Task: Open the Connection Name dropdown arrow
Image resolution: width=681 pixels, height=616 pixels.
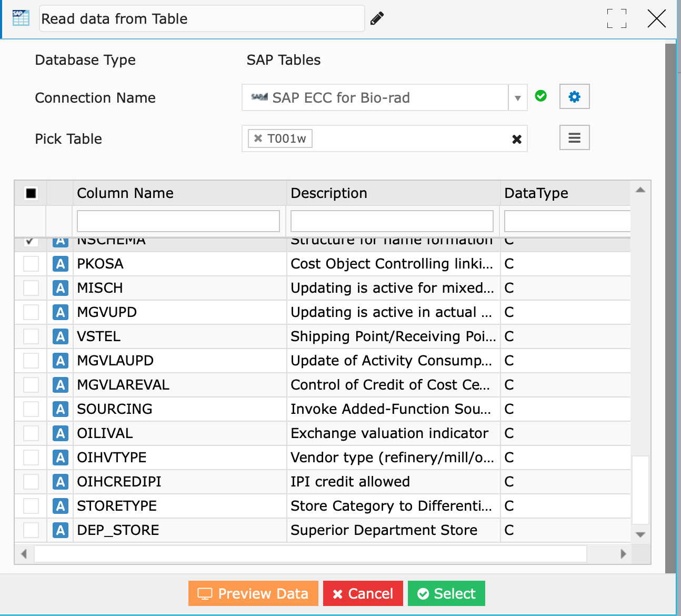Action: [x=517, y=98]
